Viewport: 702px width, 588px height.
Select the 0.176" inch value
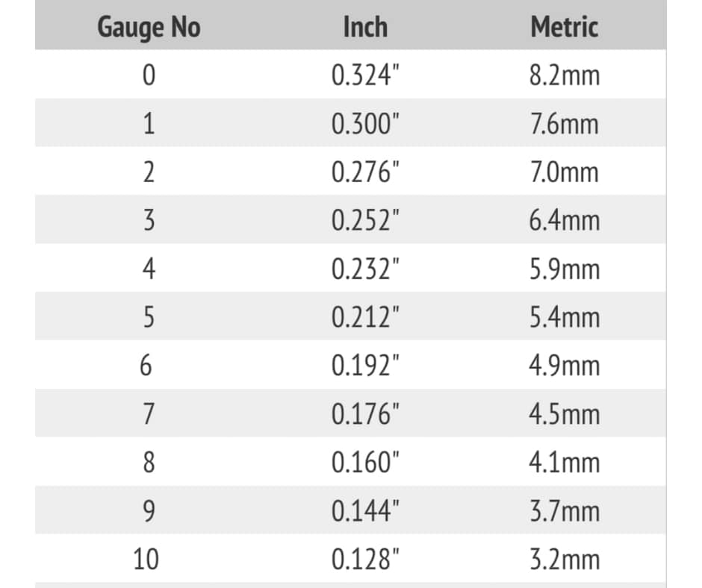365,413
